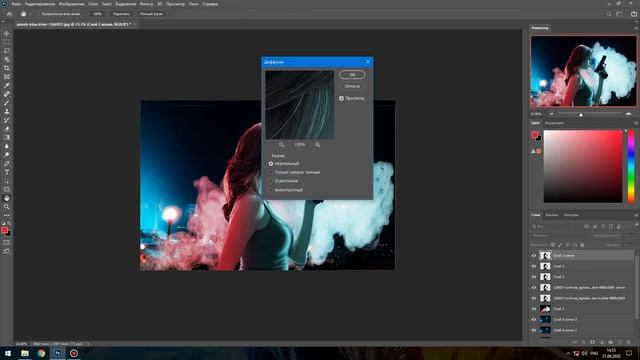Select the Dodge tool
The width and height of the screenshot is (640, 360).
click(x=7, y=155)
